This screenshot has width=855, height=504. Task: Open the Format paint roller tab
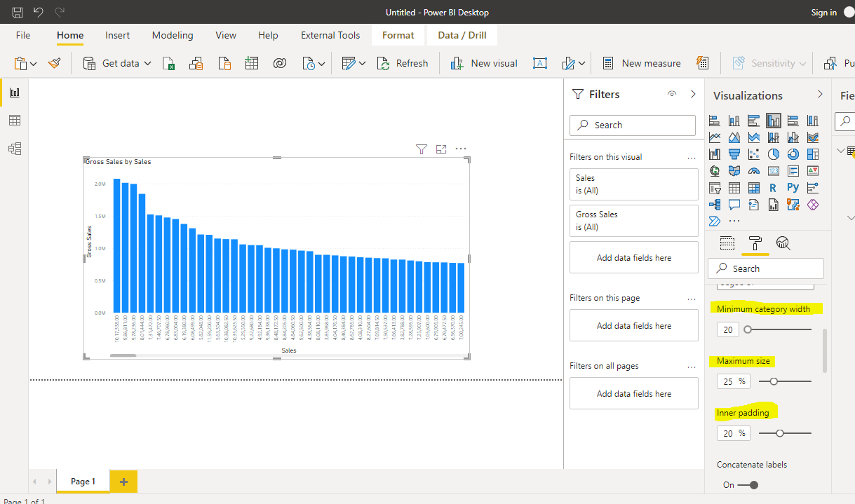(x=755, y=243)
